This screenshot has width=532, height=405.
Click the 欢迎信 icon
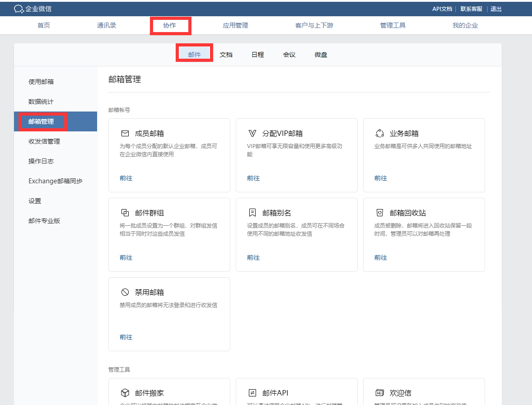point(380,393)
